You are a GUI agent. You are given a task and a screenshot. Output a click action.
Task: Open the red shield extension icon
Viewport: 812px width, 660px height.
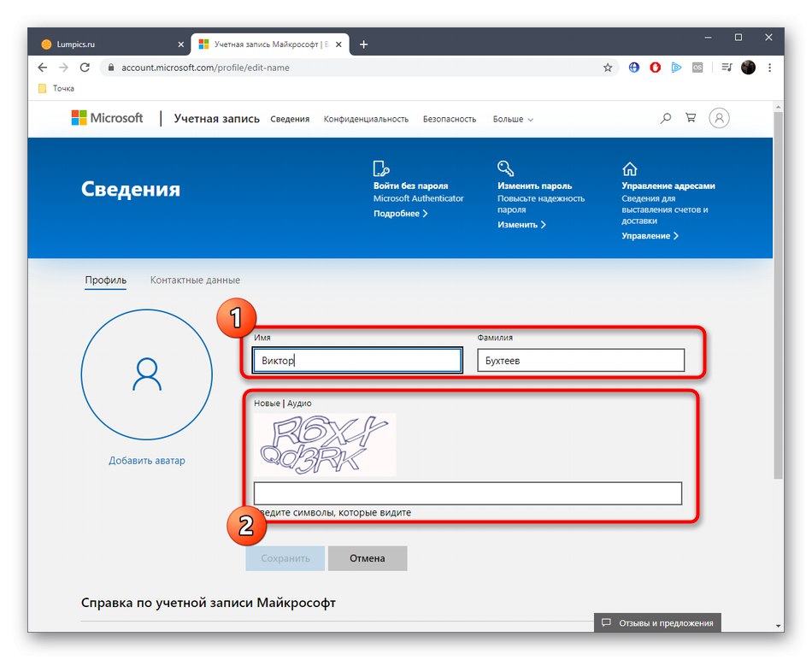pyautogui.click(x=655, y=68)
